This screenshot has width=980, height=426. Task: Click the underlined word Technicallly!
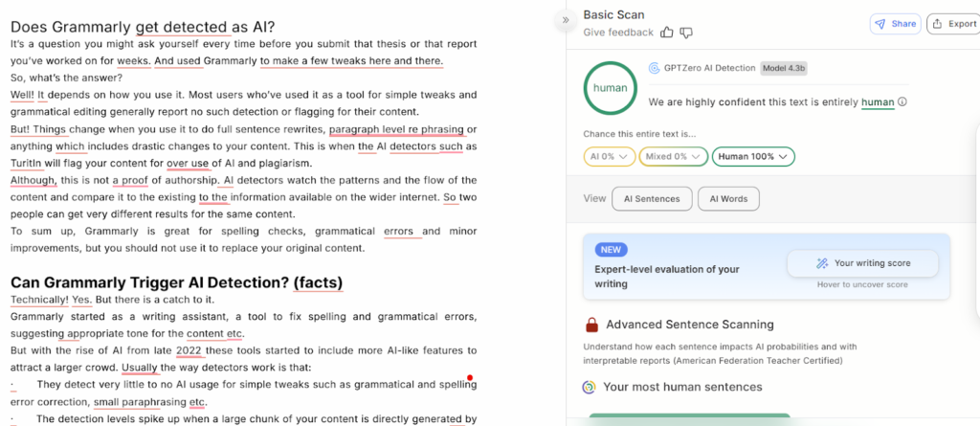[x=39, y=299]
